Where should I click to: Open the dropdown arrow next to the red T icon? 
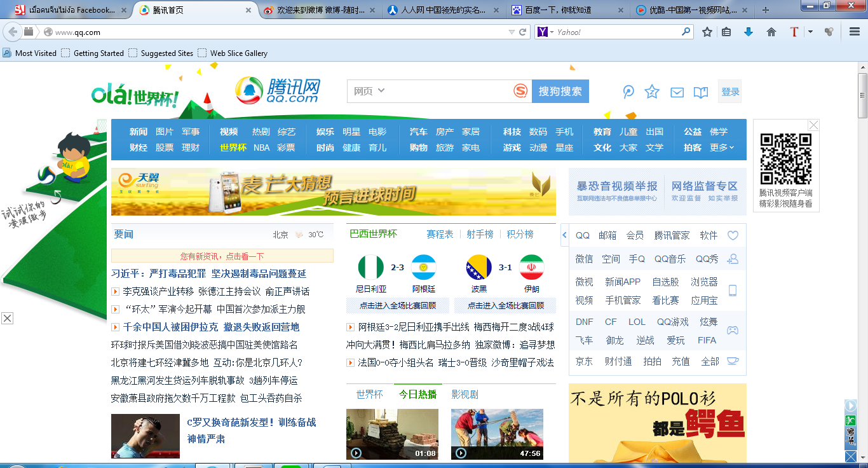pos(810,32)
